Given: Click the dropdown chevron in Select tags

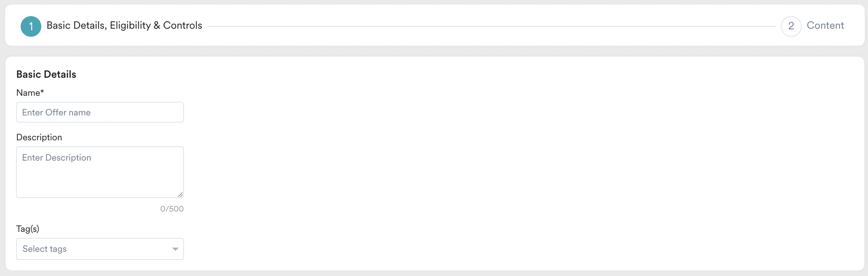Looking at the screenshot, I should coord(175,249).
